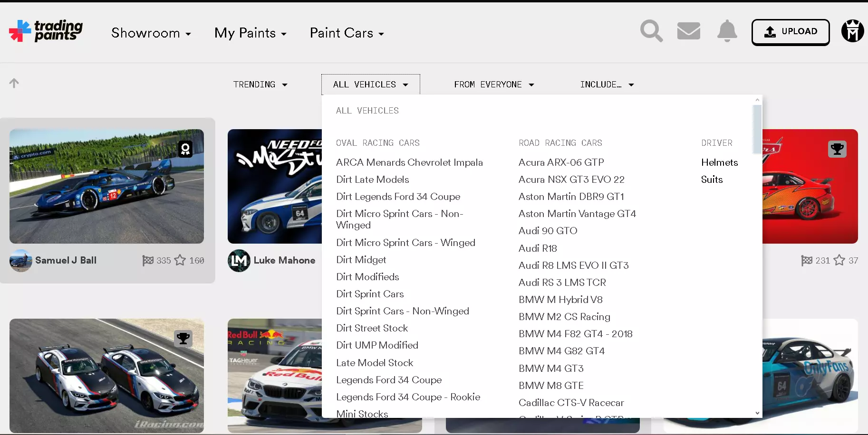Select Acura ARX-06 GTP

[x=561, y=162]
